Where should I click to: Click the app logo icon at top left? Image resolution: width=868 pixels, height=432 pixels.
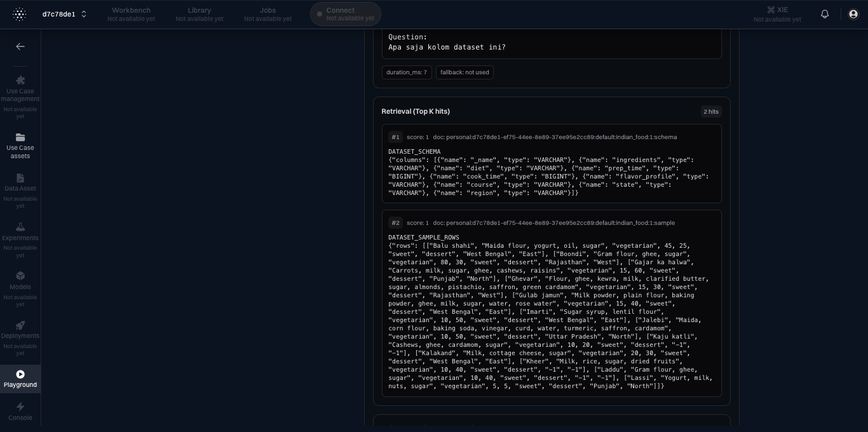point(20,14)
